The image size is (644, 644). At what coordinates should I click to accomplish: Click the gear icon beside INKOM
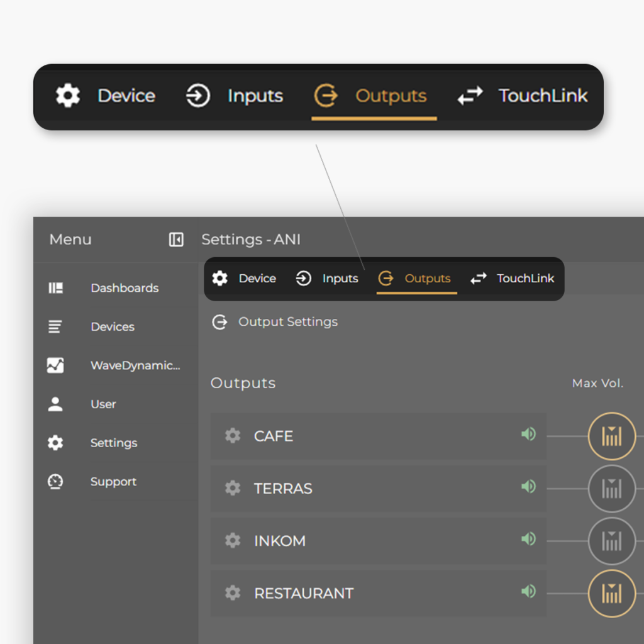233,541
